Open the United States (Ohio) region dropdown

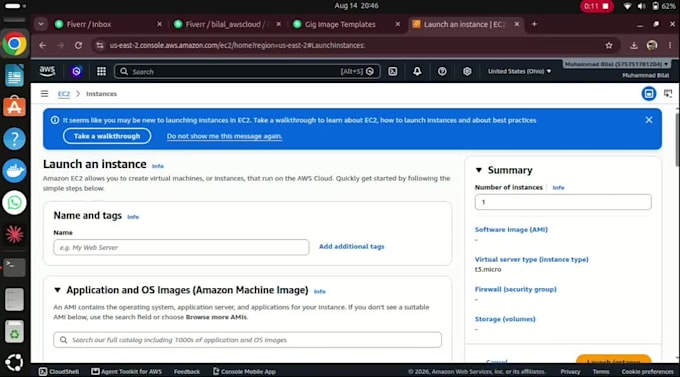point(519,71)
